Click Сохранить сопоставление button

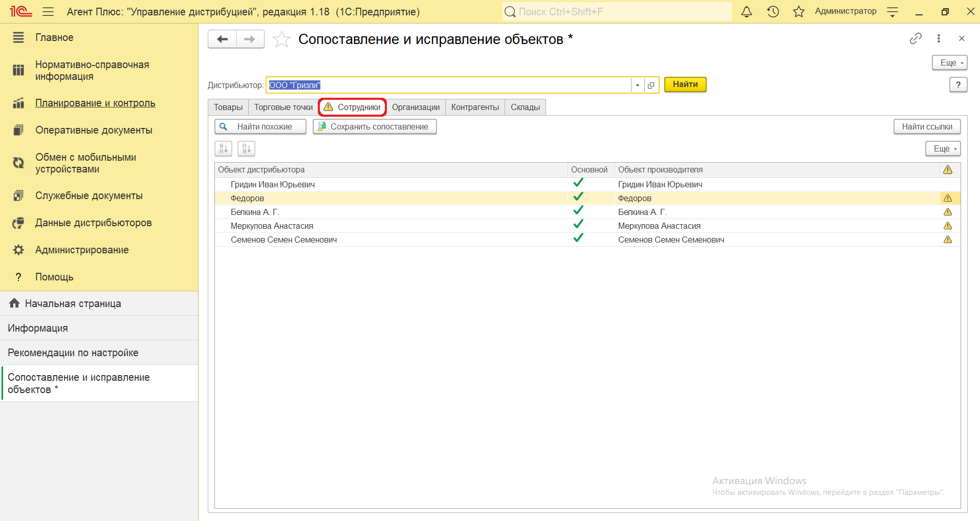375,127
